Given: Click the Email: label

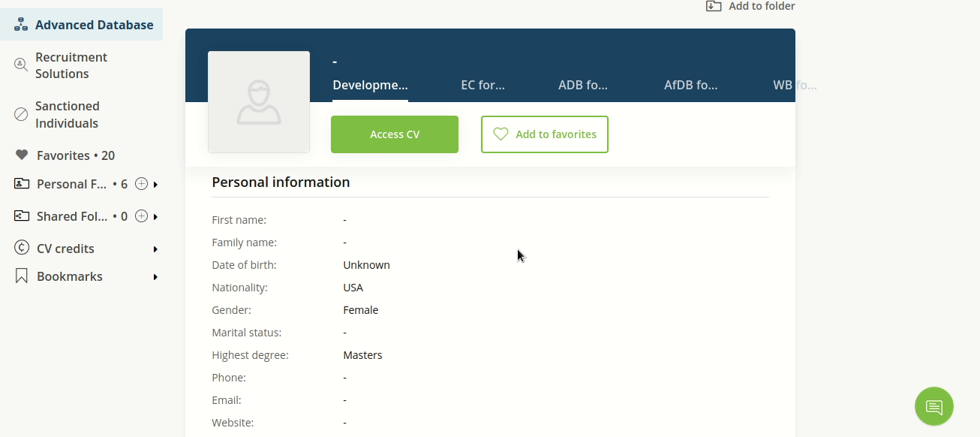Looking at the screenshot, I should pos(227,400).
